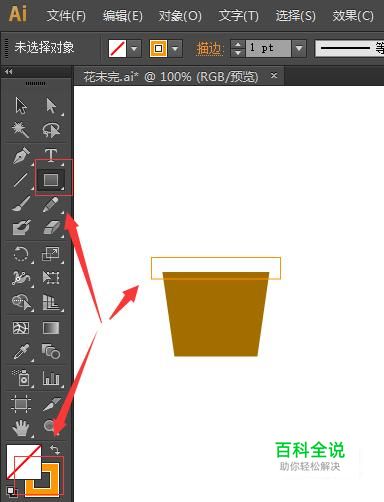The width and height of the screenshot is (384, 502).
Task: Reset to default fill and stroke
Action: coord(11,491)
